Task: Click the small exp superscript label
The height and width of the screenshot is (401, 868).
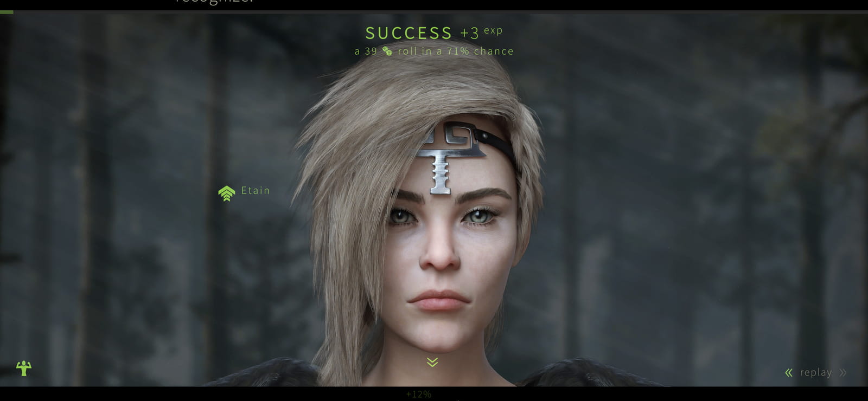Action: point(493,30)
